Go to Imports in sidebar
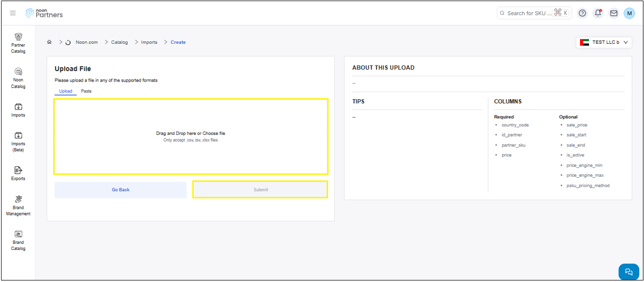 click(x=18, y=110)
